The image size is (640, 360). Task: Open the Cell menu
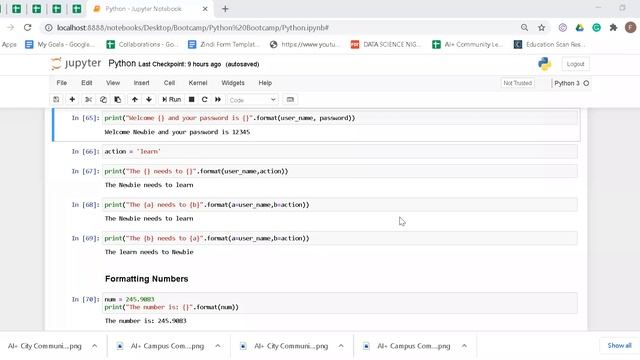(x=169, y=83)
